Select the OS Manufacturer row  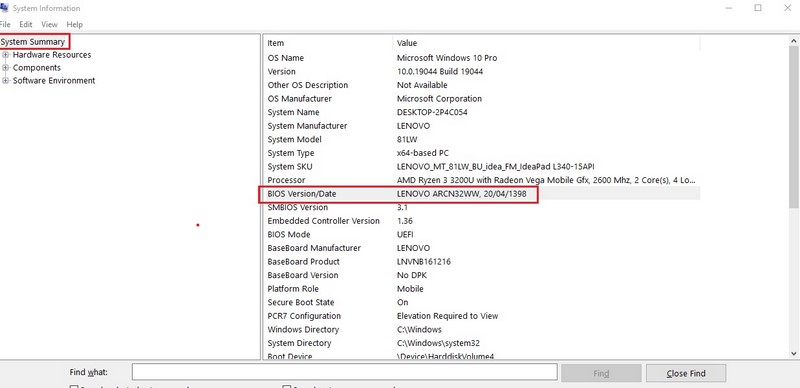pyautogui.click(x=482, y=99)
